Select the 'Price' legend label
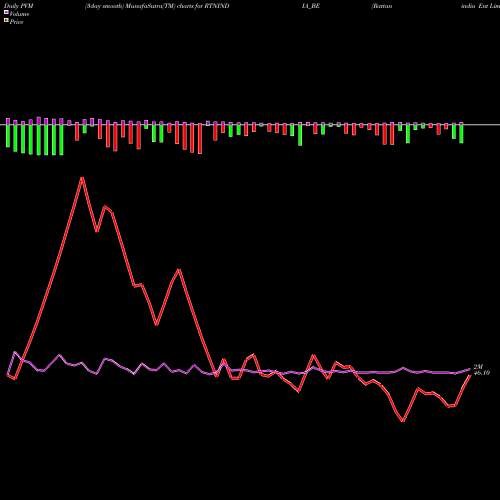The height and width of the screenshot is (500, 500). pyautogui.click(x=16, y=22)
